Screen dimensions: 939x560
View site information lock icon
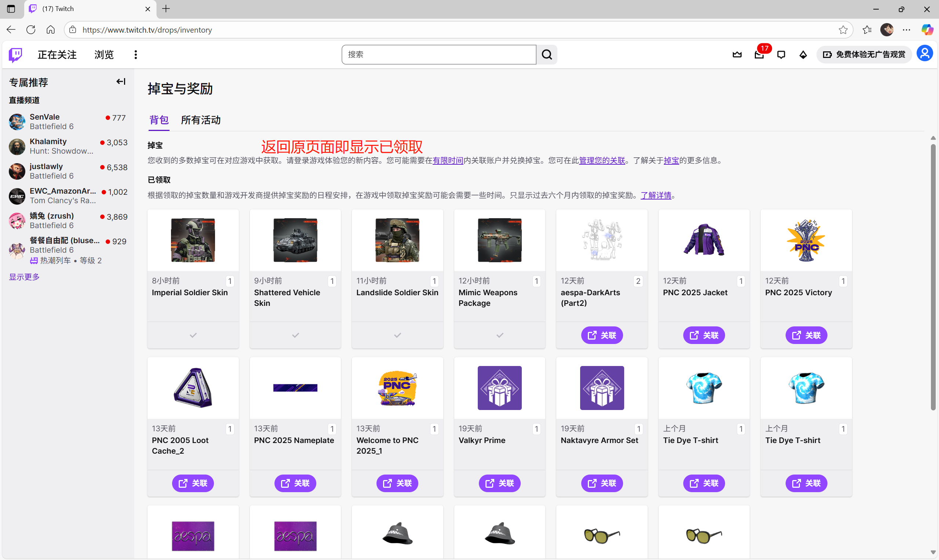(x=73, y=30)
